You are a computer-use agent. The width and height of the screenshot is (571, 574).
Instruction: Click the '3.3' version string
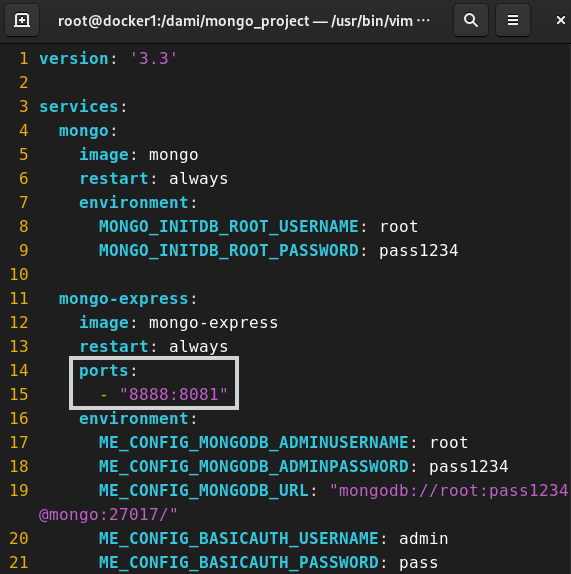coord(154,59)
